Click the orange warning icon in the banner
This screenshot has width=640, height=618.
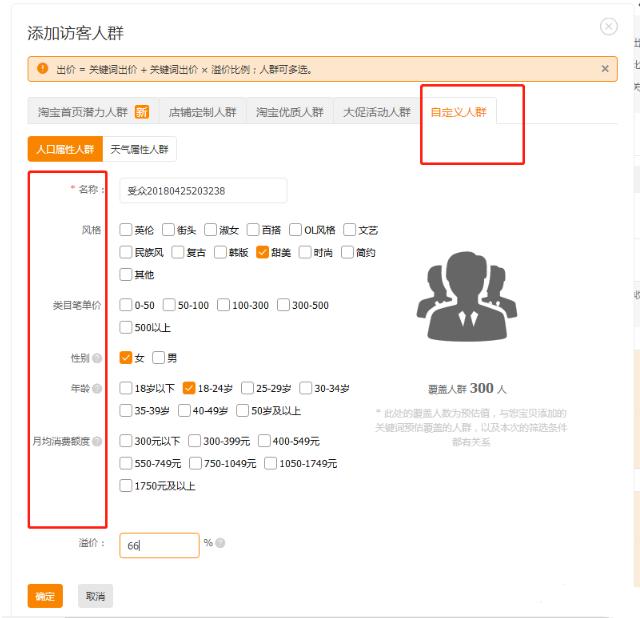[42, 68]
